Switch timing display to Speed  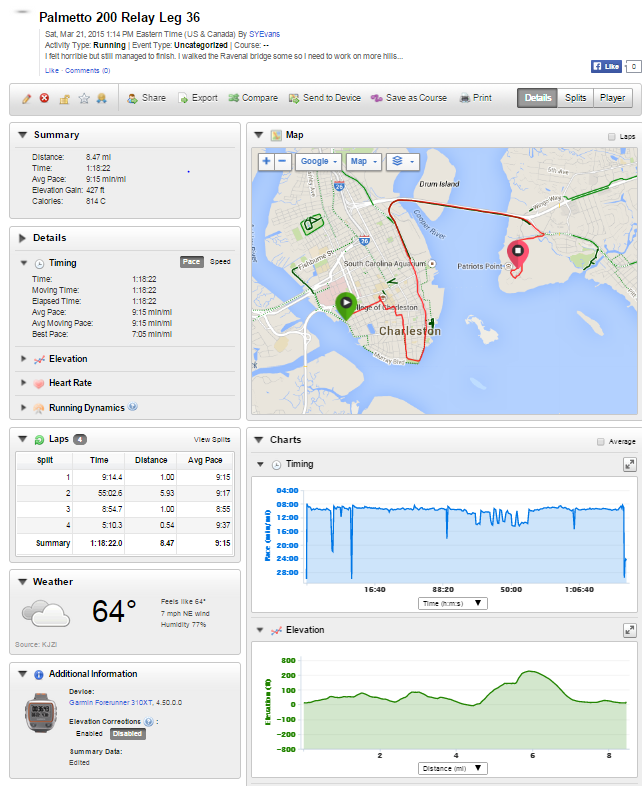tap(220, 262)
